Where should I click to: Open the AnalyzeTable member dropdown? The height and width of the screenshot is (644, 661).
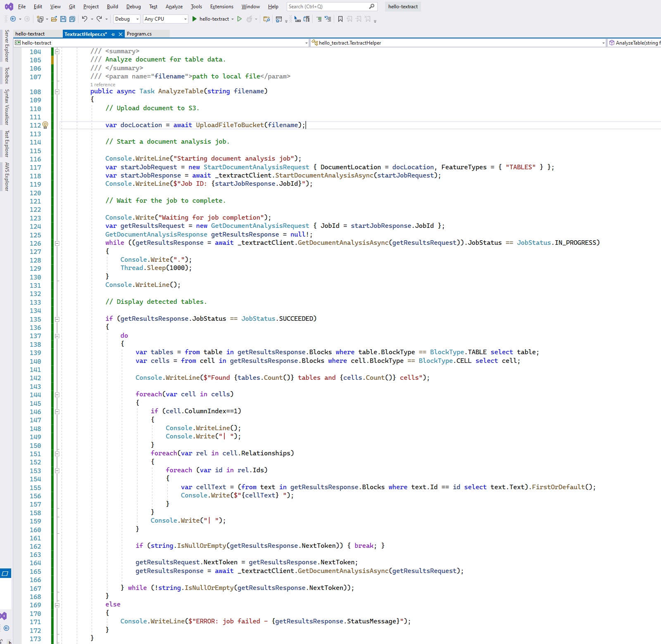pos(635,43)
